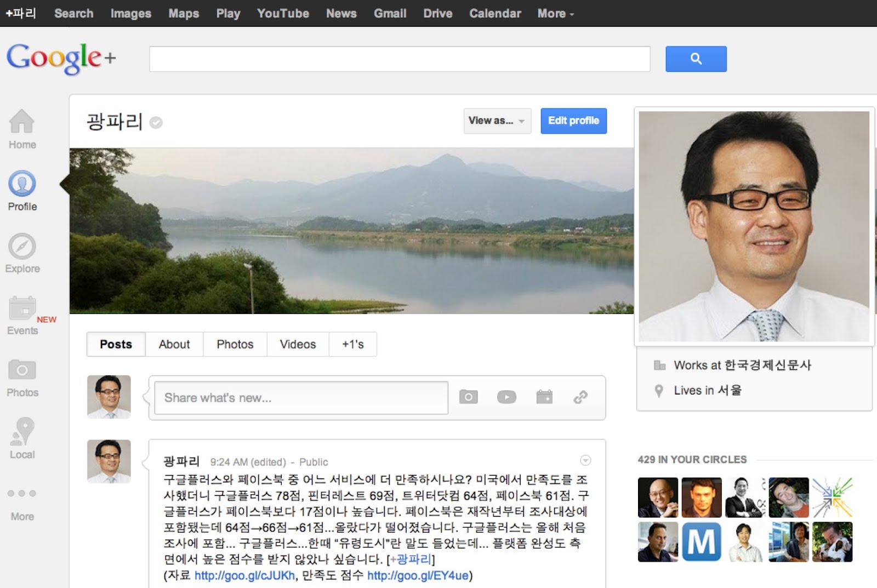Image resolution: width=877 pixels, height=588 pixels.
Task: Open Play in the top bar
Action: (228, 13)
